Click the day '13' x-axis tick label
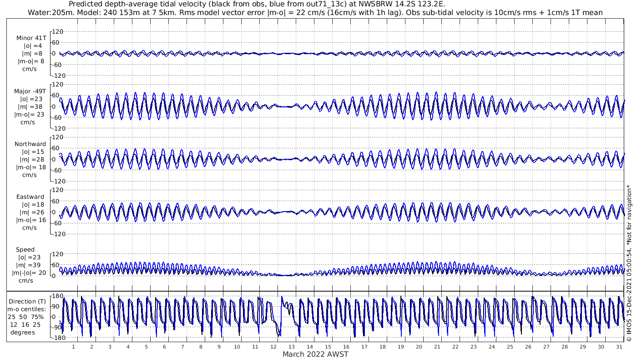This screenshot has width=637, height=364. coord(292,347)
